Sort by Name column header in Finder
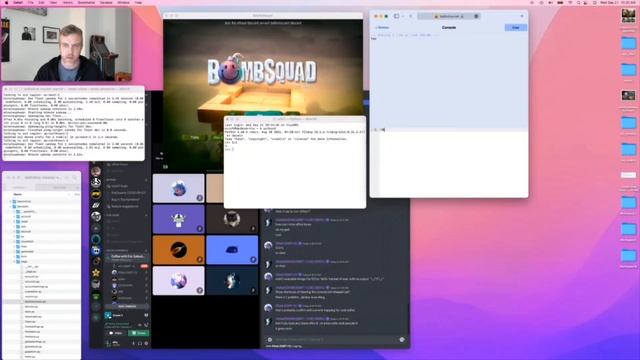This screenshot has height=360, width=640. 18,194
